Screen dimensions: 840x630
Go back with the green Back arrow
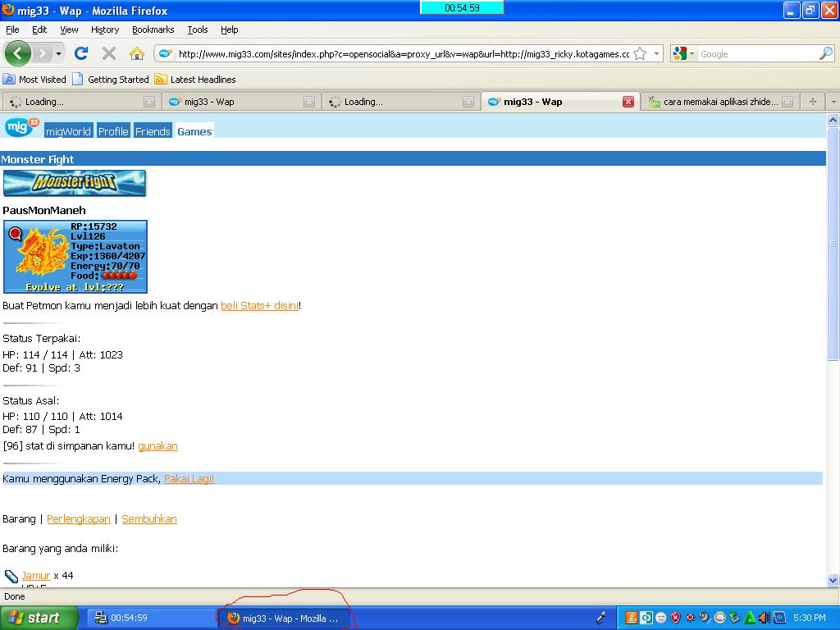pos(18,53)
